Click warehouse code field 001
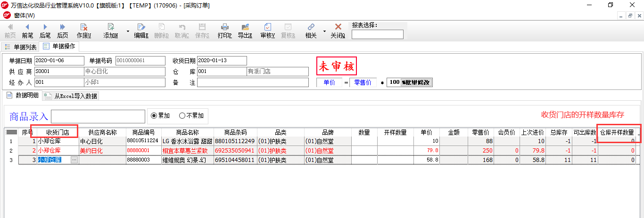 222,72
